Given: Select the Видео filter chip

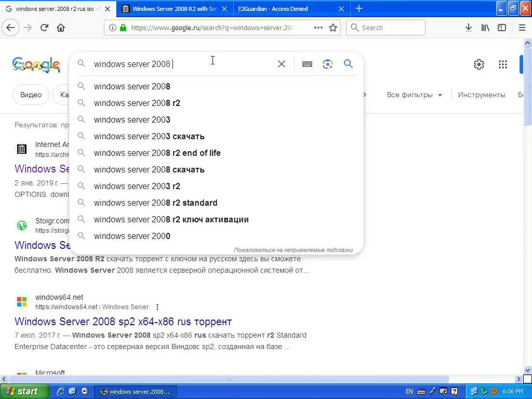Looking at the screenshot, I should pyautogui.click(x=31, y=95).
